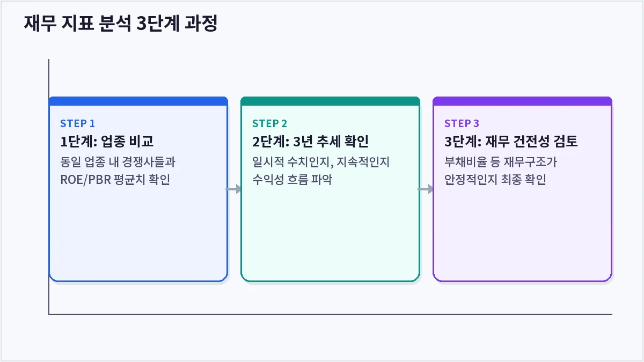Click the arrow between Step 1 and Step 2
Image resolution: width=644 pixels, height=362 pixels.
[x=234, y=189]
